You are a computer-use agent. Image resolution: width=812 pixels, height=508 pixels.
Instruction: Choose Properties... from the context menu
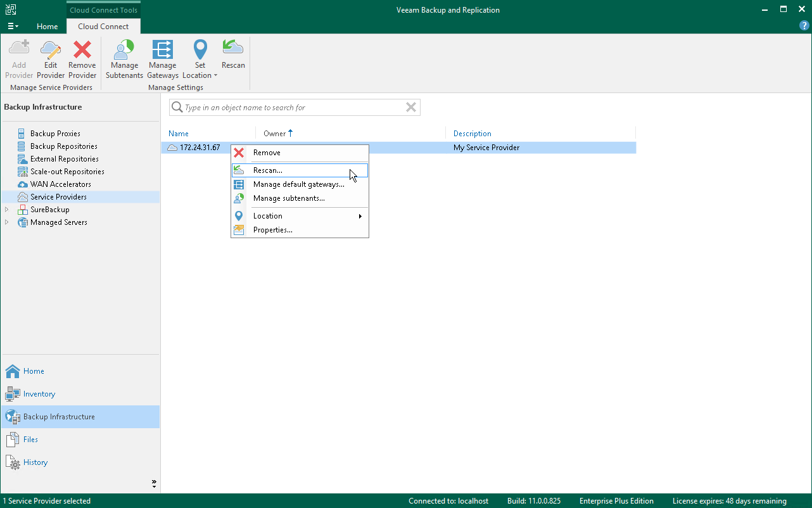pos(300,230)
